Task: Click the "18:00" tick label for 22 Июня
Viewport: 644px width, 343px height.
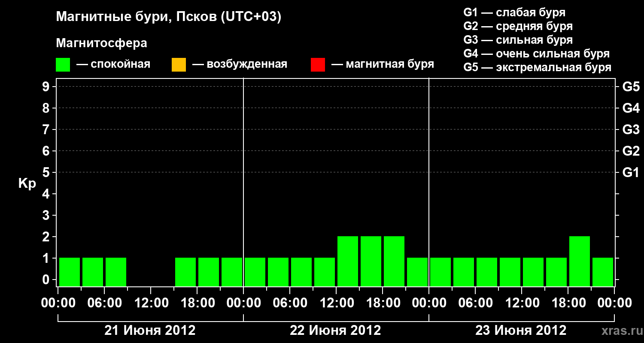Action: [x=383, y=303]
